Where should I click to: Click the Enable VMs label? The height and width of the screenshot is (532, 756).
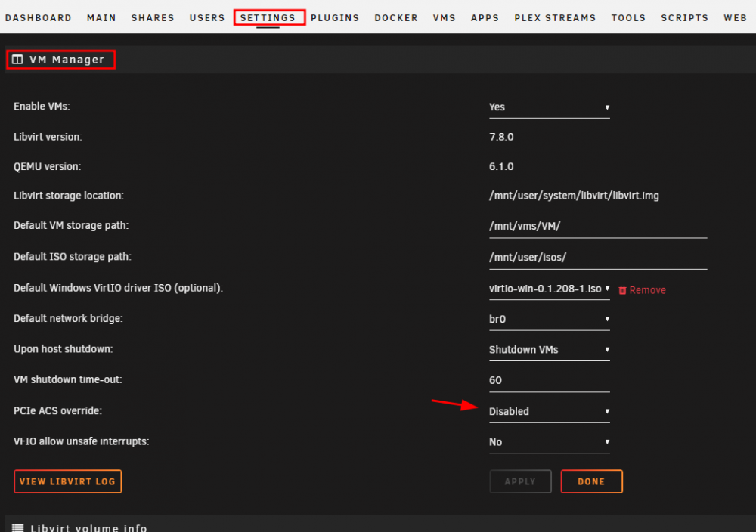pos(42,107)
